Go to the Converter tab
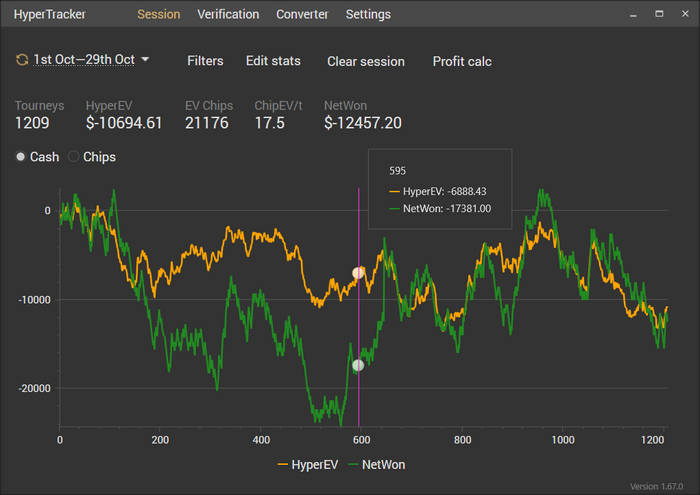The height and width of the screenshot is (495, 700). point(302,15)
